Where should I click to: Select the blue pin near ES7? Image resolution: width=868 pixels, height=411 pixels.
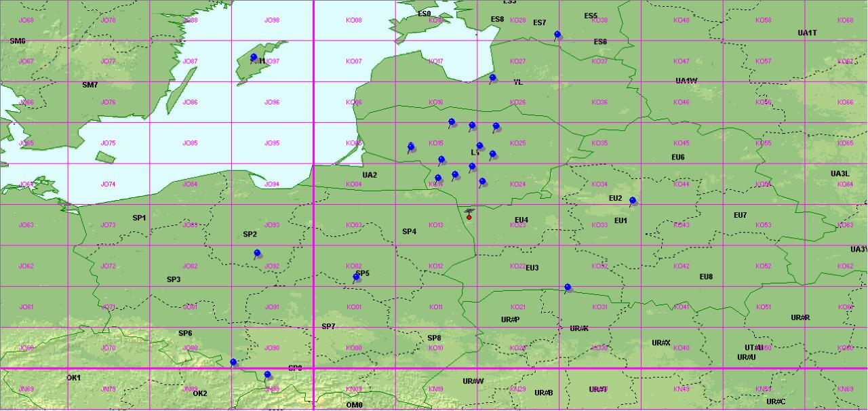pyautogui.click(x=557, y=35)
